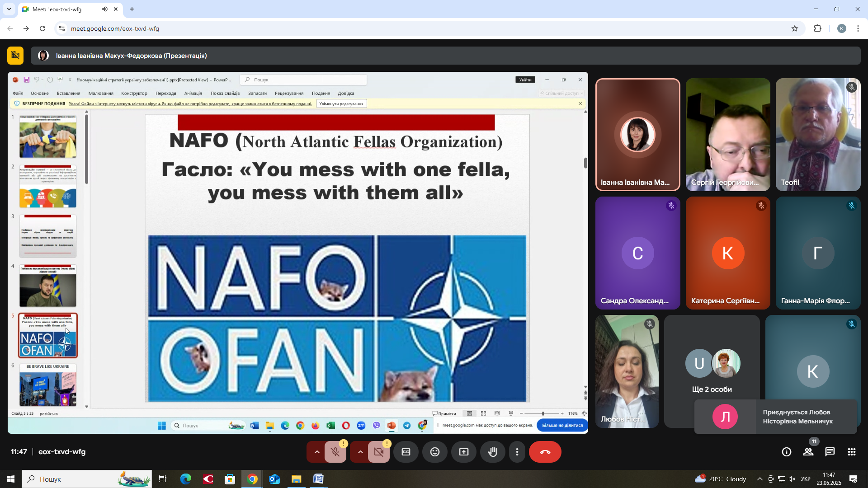Select the Teofil video tile

[x=818, y=135]
